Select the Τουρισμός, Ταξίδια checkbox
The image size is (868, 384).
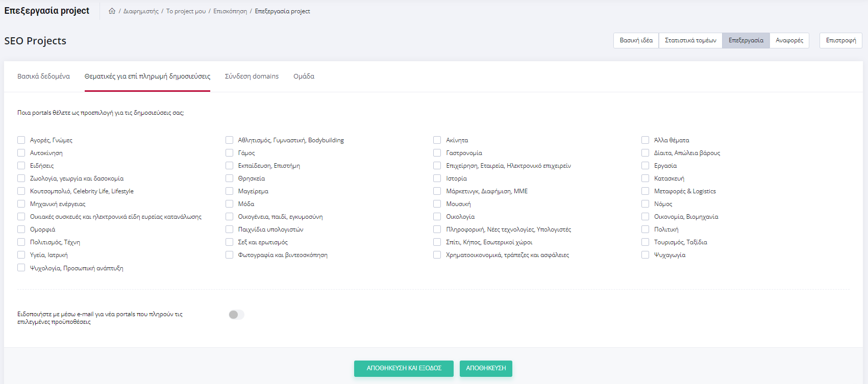pyautogui.click(x=646, y=242)
